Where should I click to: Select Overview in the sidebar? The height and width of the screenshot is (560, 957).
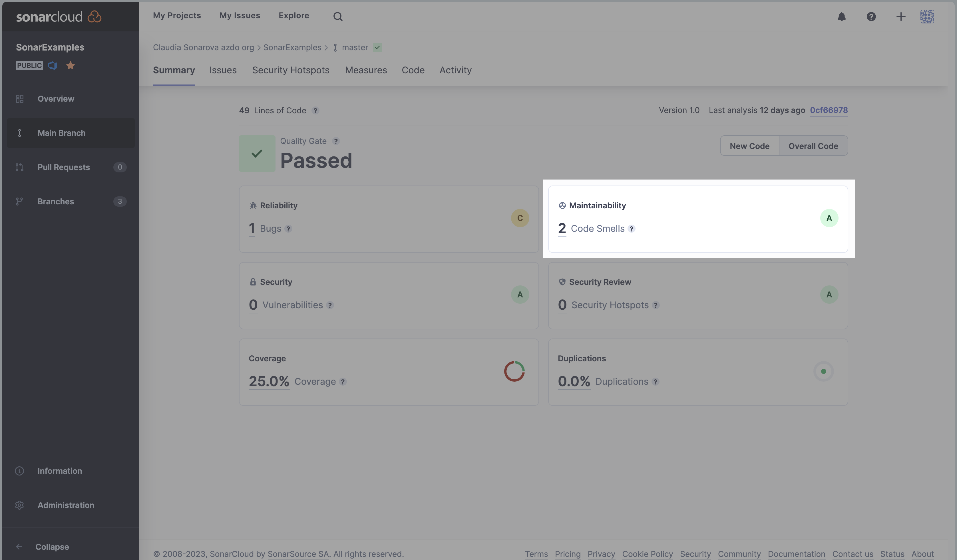click(x=71, y=99)
